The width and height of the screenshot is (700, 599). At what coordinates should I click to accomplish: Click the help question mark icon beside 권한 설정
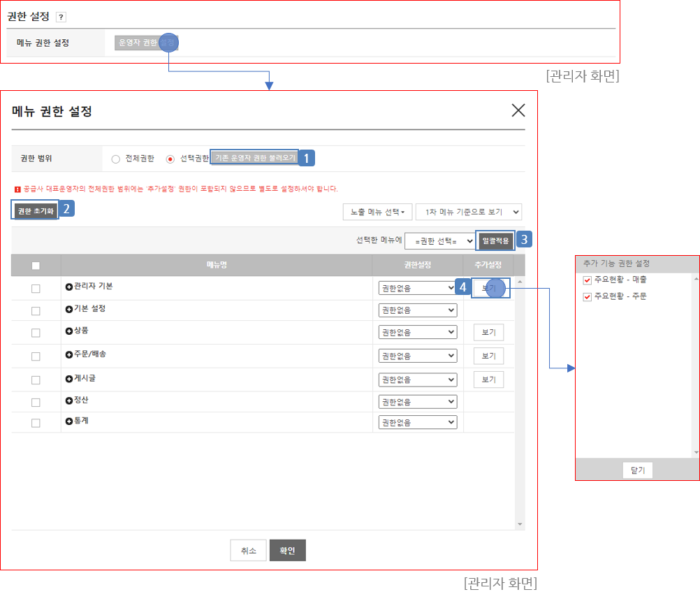(x=61, y=17)
